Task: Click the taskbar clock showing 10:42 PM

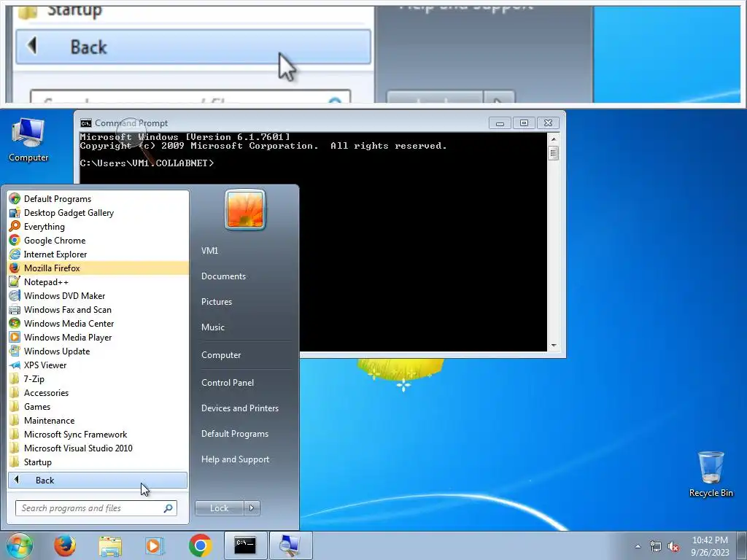Action: pos(710,546)
